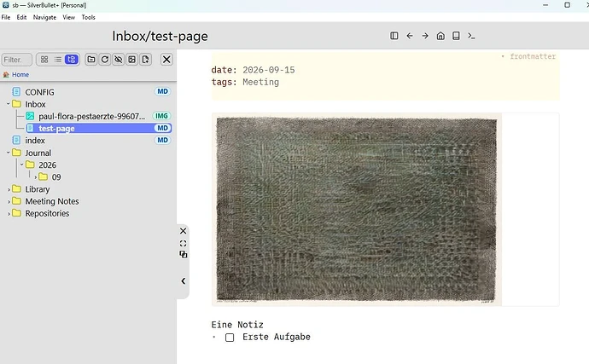Open the Navigate menu

44,17
